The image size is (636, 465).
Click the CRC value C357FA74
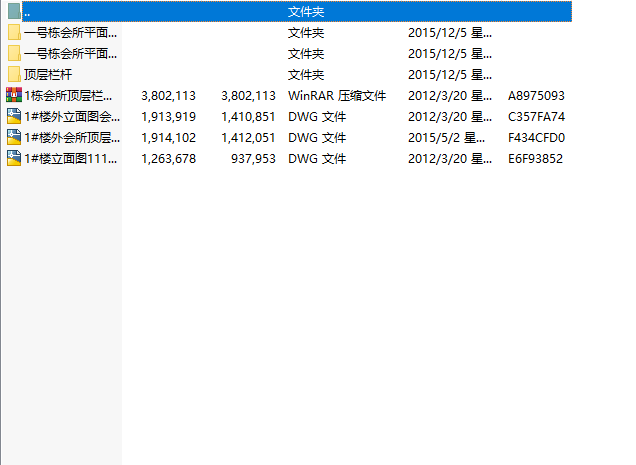[536, 117]
